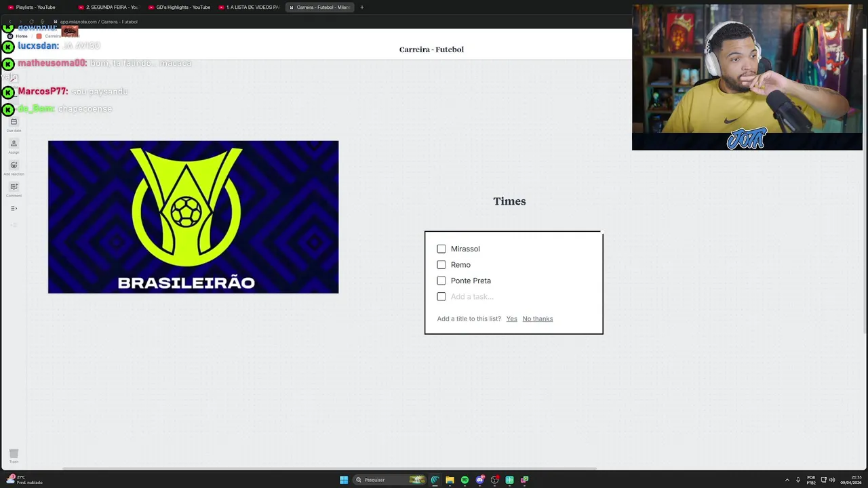Check the Remo task checkbox
Viewport: 868px width, 488px height.
441,265
